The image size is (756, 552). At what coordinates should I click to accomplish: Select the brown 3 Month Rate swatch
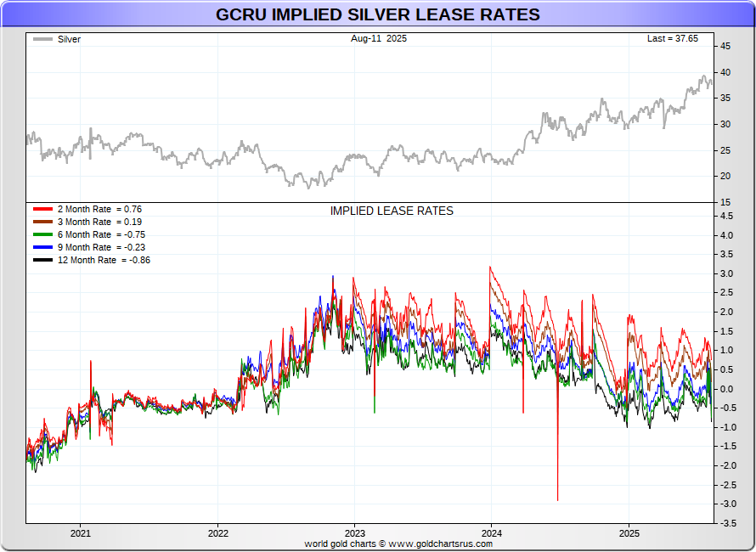43,222
